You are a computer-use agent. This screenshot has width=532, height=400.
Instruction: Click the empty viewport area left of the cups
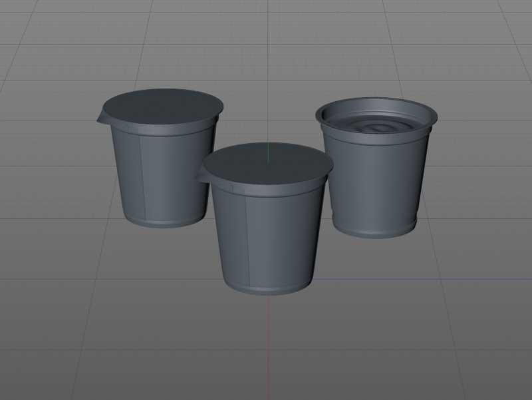tap(47, 200)
